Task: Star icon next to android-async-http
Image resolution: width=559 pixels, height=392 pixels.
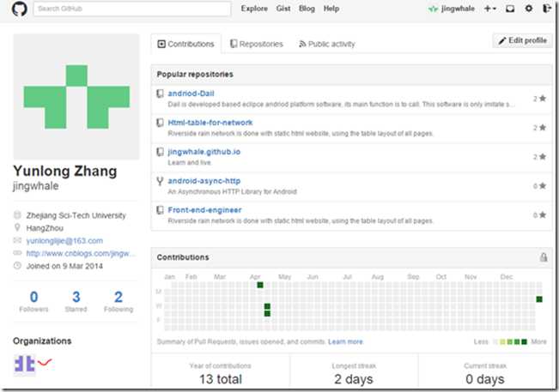Action: pos(543,185)
